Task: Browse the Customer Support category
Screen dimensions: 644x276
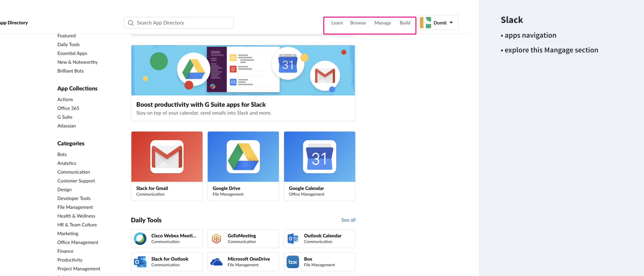Action: click(x=76, y=181)
